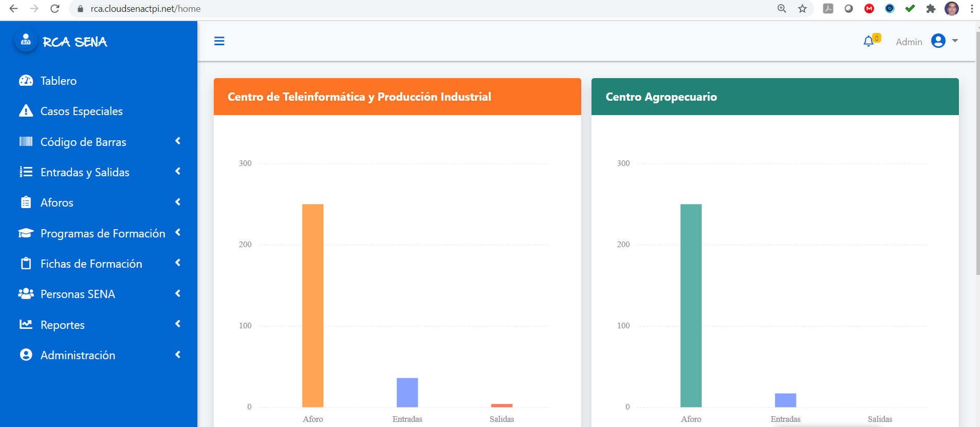Click the page vertical scrollbar
This screenshot has width=980, height=427.
[977, 154]
